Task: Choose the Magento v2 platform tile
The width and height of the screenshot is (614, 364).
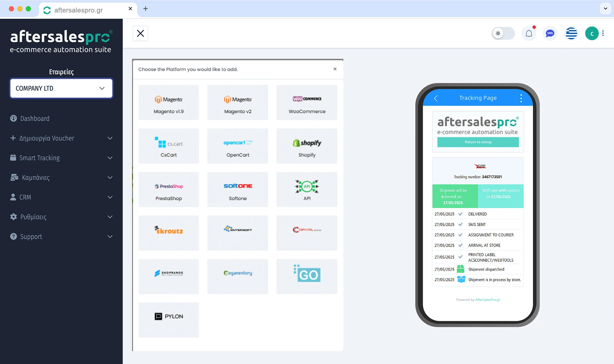Action: point(238,102)
